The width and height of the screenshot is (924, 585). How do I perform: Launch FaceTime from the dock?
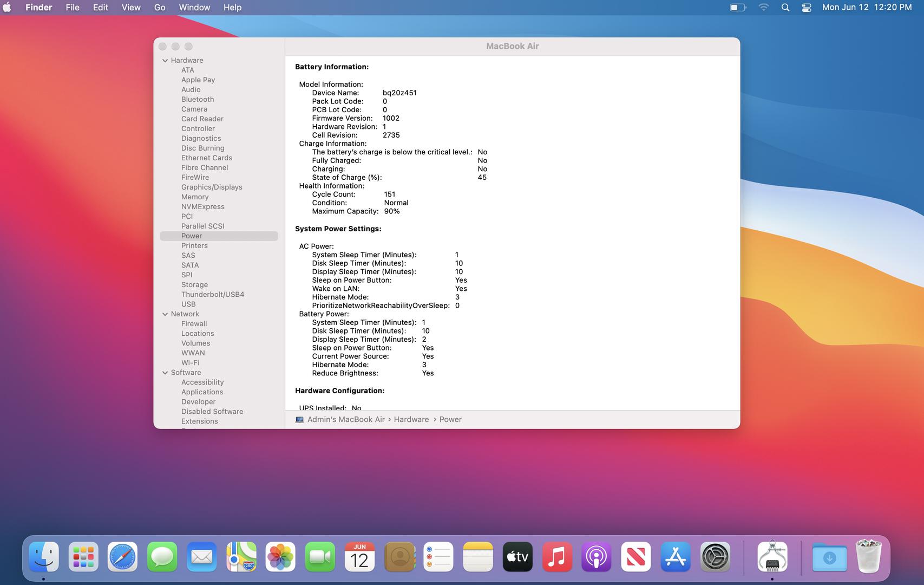click(320, 557)
